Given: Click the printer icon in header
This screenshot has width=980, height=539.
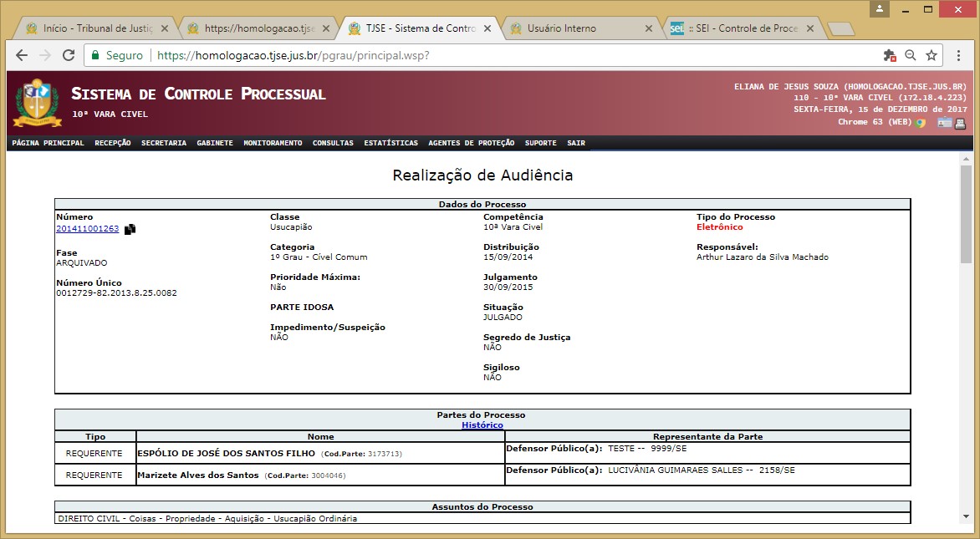Looking at the screenshot, I should click(961, 123).
